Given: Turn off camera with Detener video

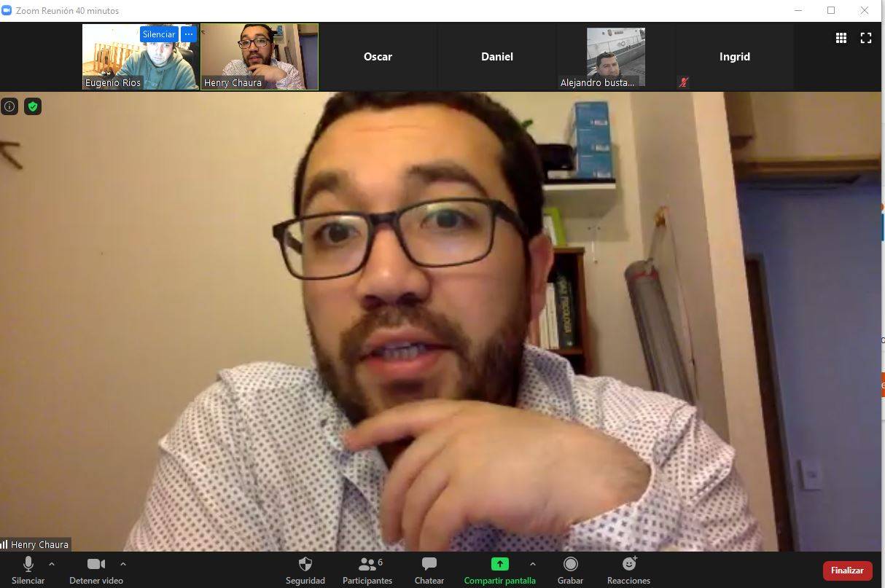Looking at the screenshot, I should pyautogui.click(x=96, y=571).
